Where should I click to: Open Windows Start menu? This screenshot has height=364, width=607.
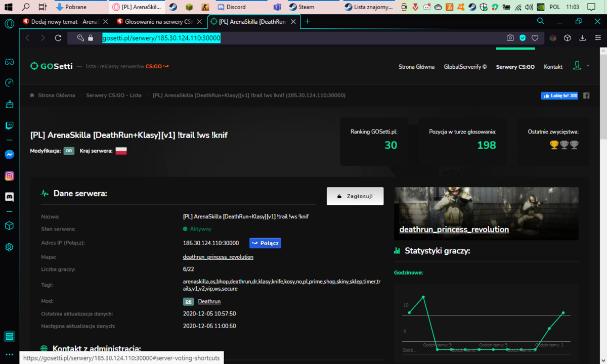[8, 7]
